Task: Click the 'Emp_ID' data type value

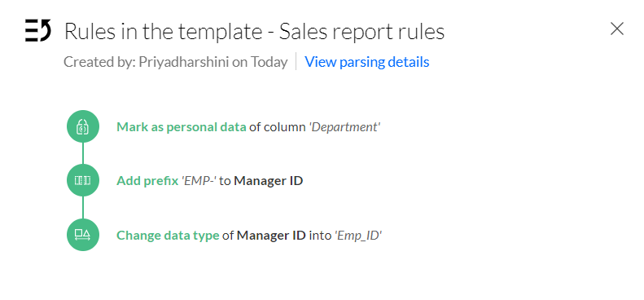Action: tap(358, 236)
